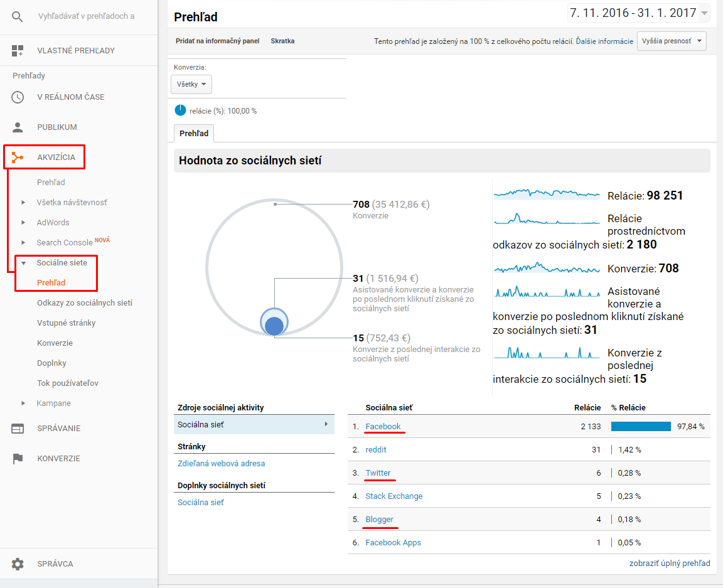Open VLASTNÉ PREHĽADY menu
Viewport: 723px width, 588px height.
coord(76,51)
